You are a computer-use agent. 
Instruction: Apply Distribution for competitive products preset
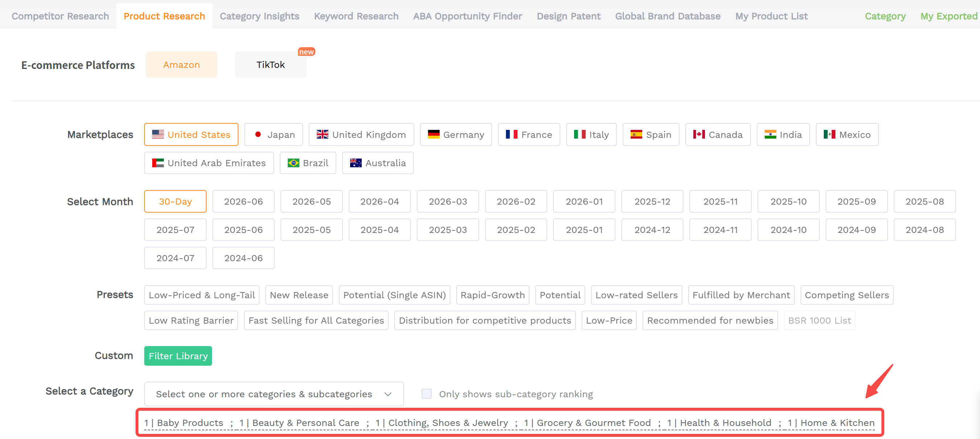click(x=485, y=321)
